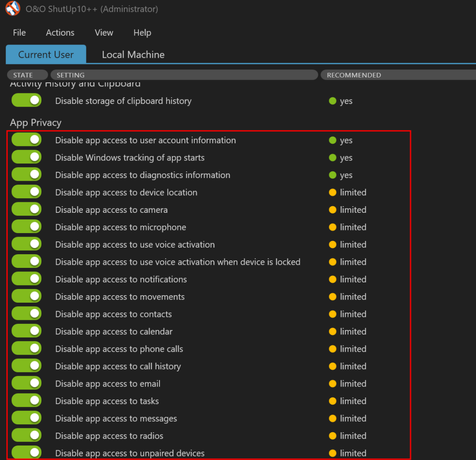Open the Help menu
The width and height of the screenshot is (476, 460).
coord(142,33)
